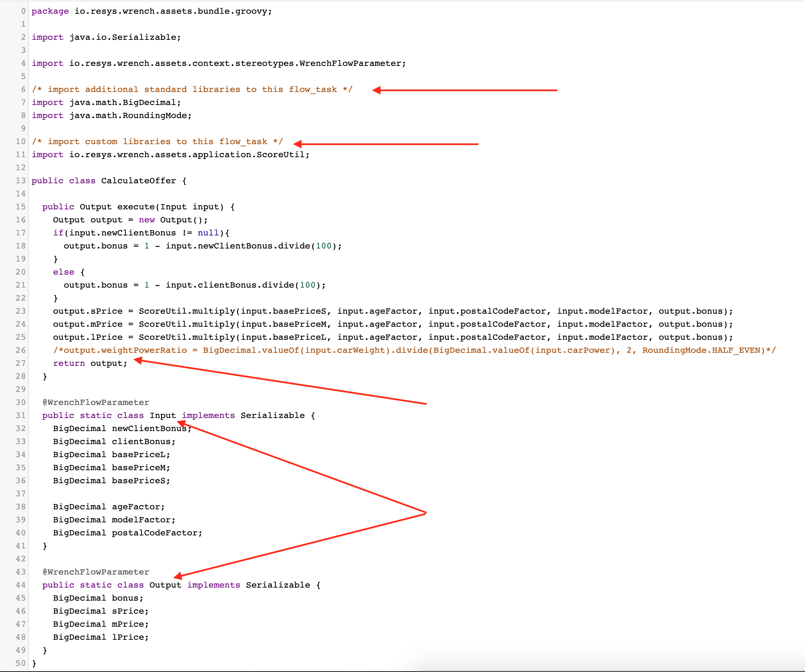
Task: Click the WrenchFlowParameter import on line 4
Action: coord(218,63)
